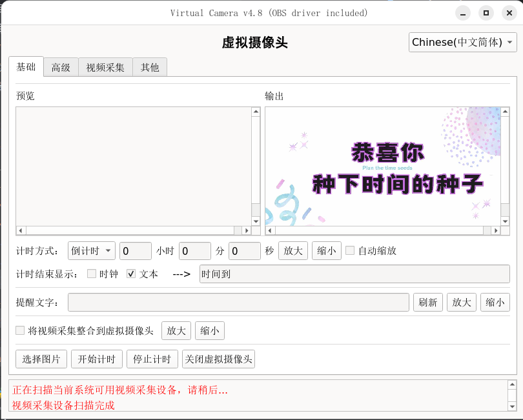This screenshot has width=523, height=420.
Task: Minimize the Virtual Camera window
Action: coord(463,13)
